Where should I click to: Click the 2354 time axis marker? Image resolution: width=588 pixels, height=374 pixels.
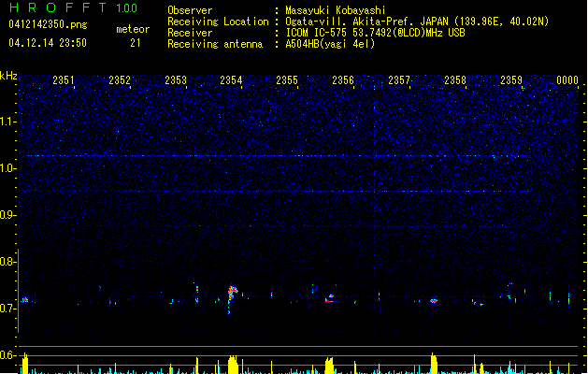point(231,80)
